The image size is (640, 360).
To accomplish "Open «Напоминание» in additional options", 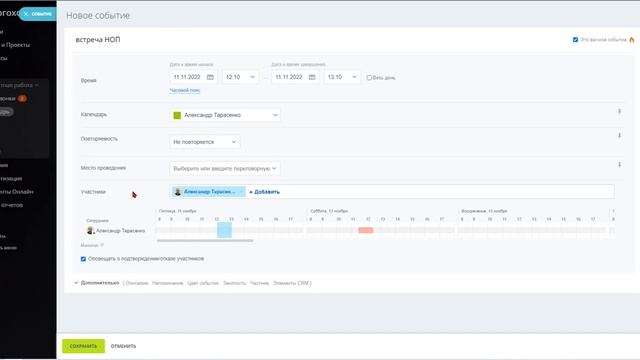I will coord(167,283).
